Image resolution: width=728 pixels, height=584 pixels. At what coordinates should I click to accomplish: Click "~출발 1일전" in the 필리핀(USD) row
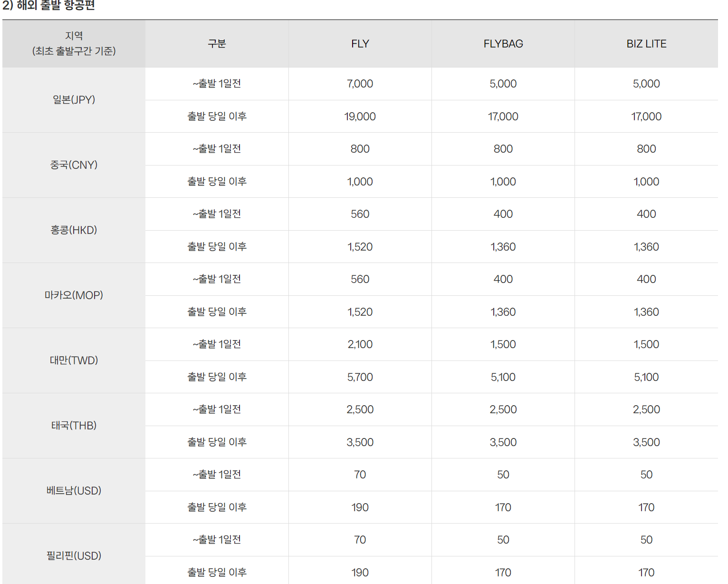217,540
